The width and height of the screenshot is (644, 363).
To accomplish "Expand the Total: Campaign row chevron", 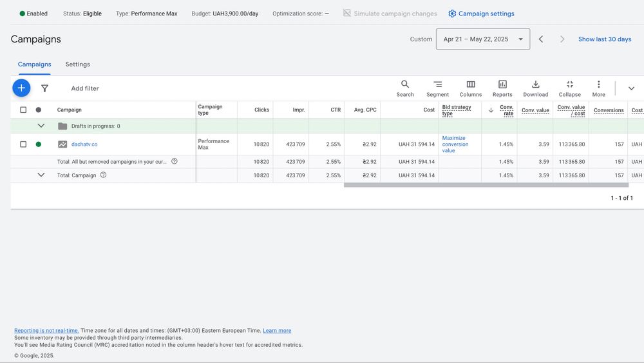I will (41, 175).
